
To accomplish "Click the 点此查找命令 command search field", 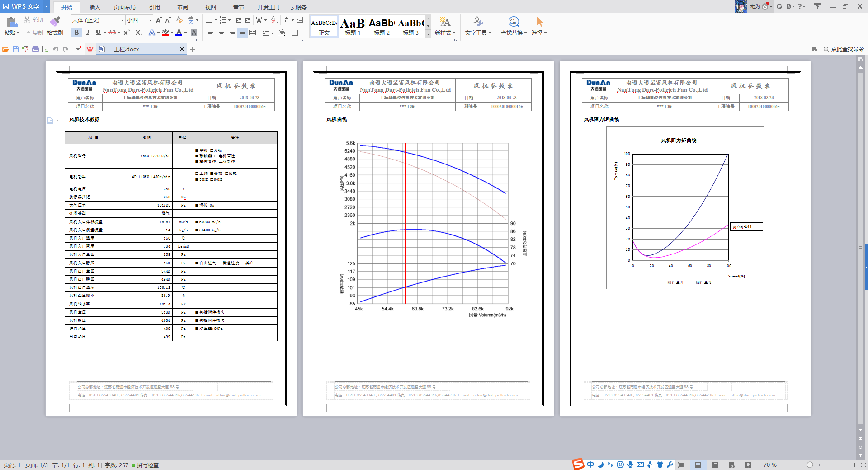I will pyautogui.click(x=844, y=49).
